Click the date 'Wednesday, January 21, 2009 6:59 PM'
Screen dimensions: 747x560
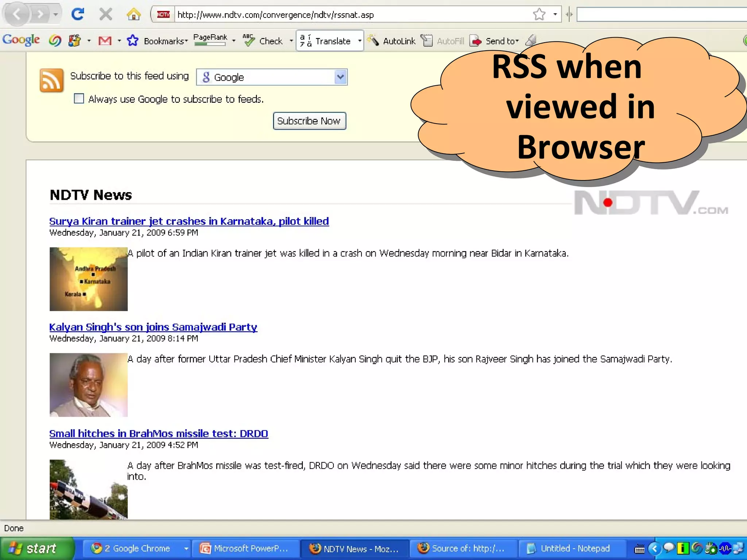click(x=124, y=233)
